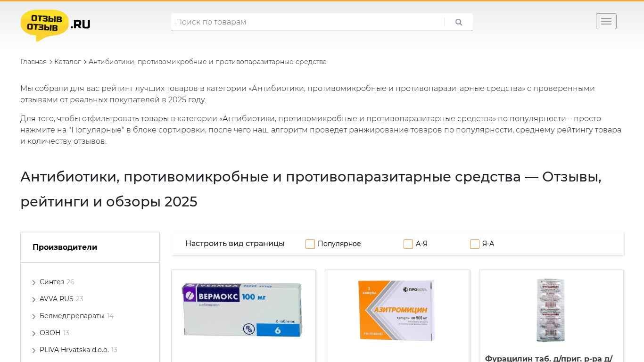
Task: Expand the Синтез manufacturer chevron
Action: point(34,282)
